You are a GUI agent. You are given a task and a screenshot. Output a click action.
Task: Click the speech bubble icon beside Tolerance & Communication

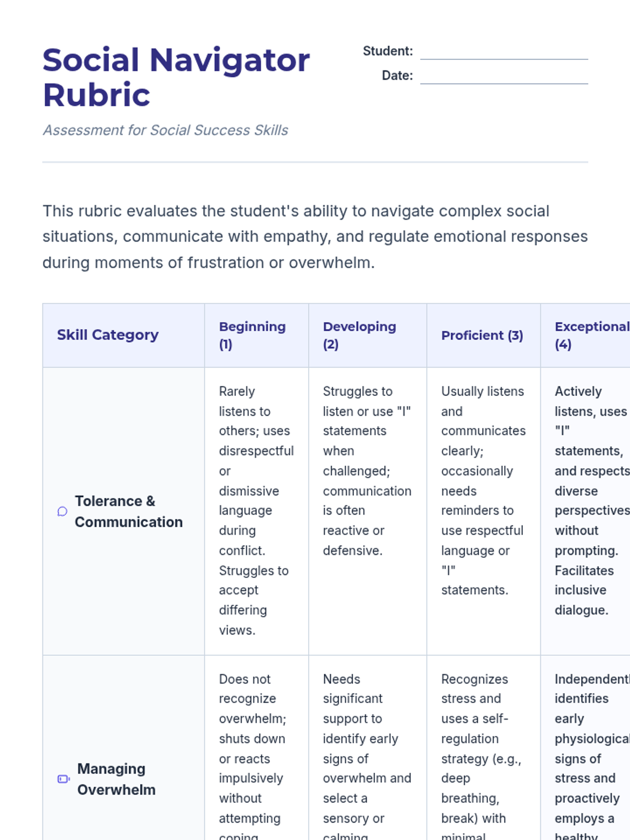point(62,511)
